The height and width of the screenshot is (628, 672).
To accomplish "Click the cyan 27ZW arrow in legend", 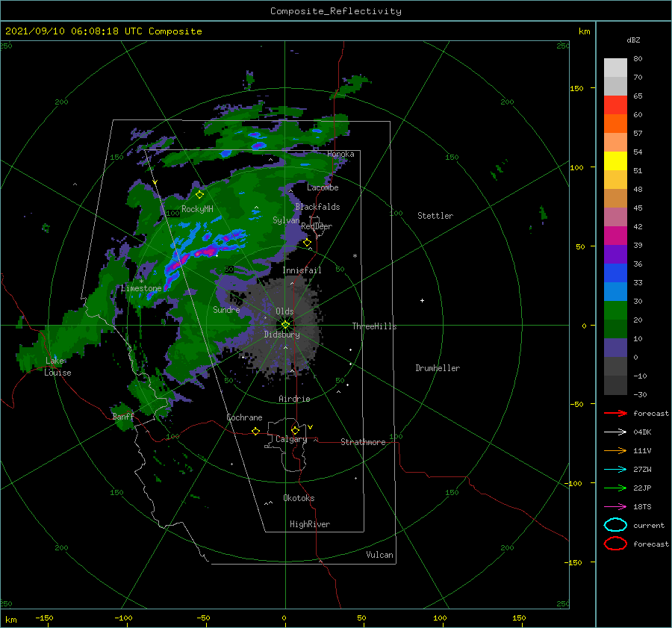I will coord(615,470).
